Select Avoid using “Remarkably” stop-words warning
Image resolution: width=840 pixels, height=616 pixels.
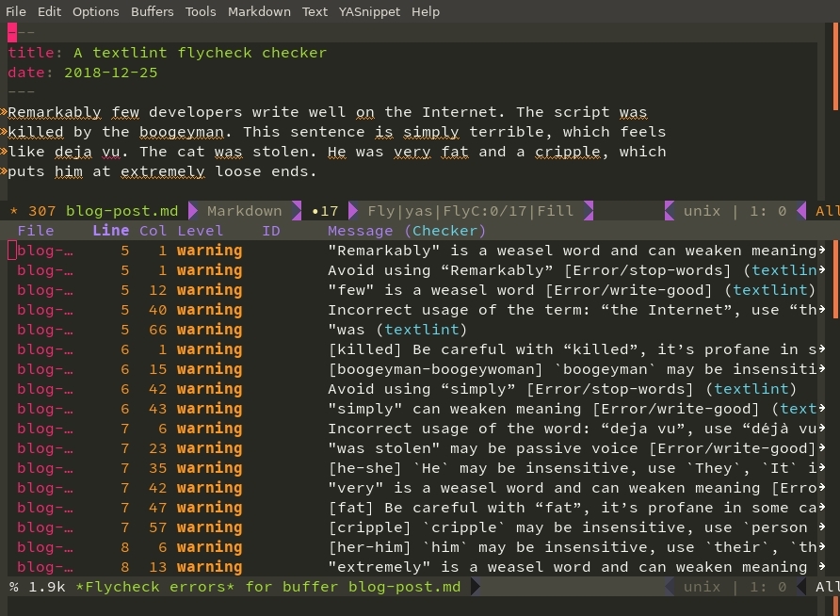(x=416, y=270)
